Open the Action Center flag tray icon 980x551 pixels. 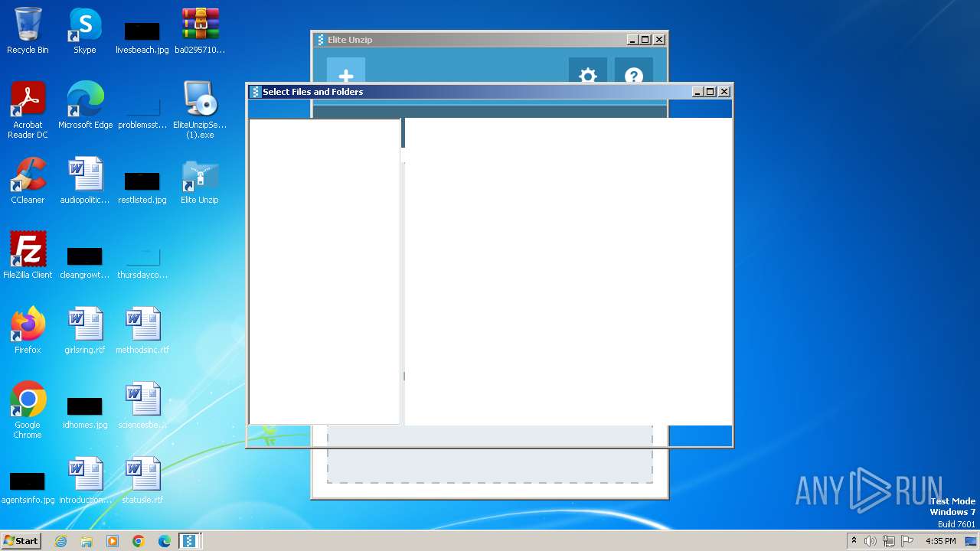click(907, 541)
